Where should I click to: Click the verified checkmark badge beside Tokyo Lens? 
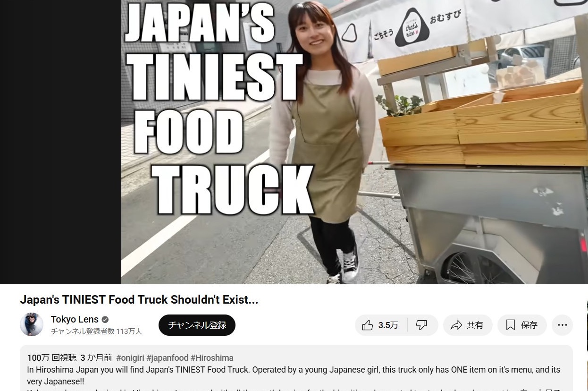coord(105,320)
